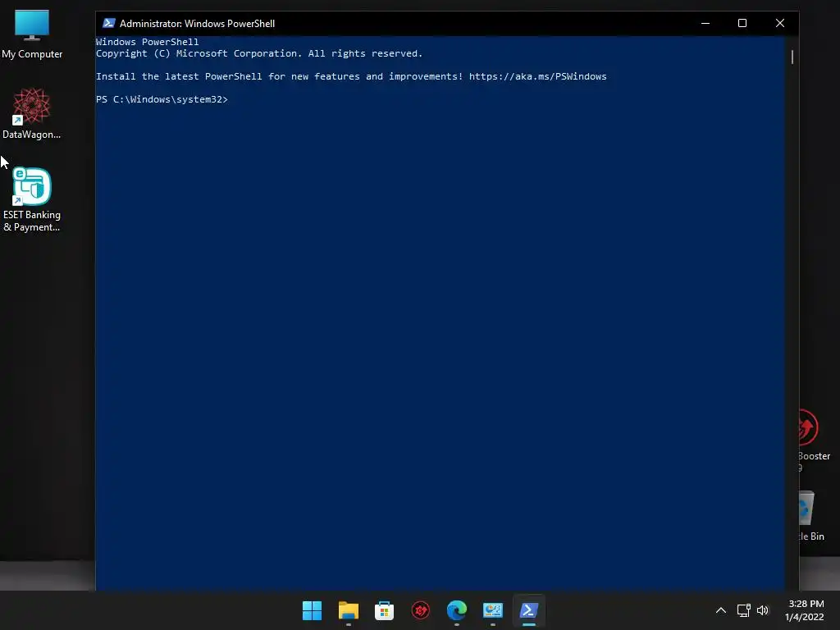Screen dimensions: 840x630
Task: Click the PS C:\Windows\system32> prompt line
Action: 162,99
